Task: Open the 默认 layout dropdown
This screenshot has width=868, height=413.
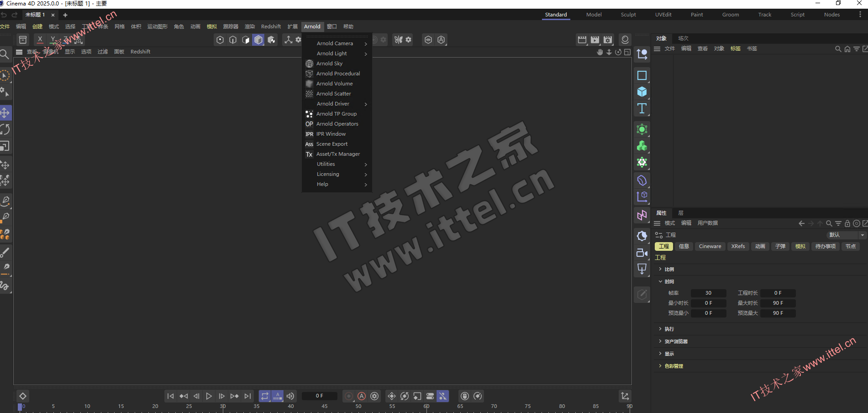Action: tap(846, 235)
